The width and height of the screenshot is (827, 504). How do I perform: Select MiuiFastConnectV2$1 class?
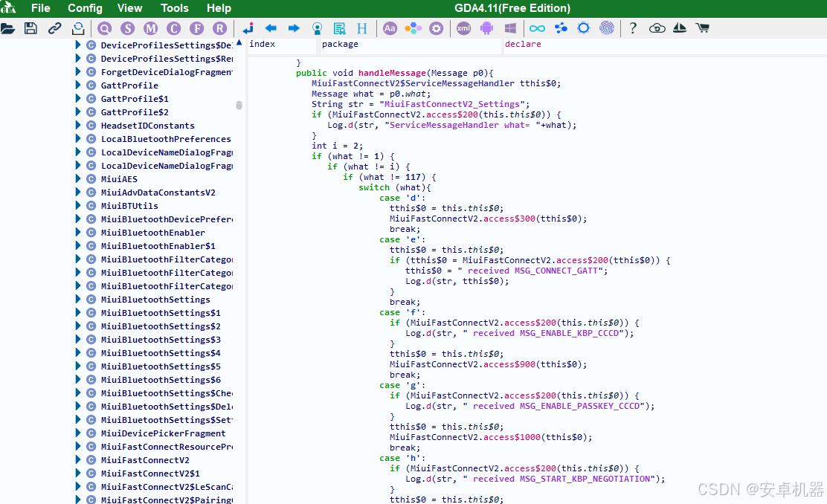point(150,474)
